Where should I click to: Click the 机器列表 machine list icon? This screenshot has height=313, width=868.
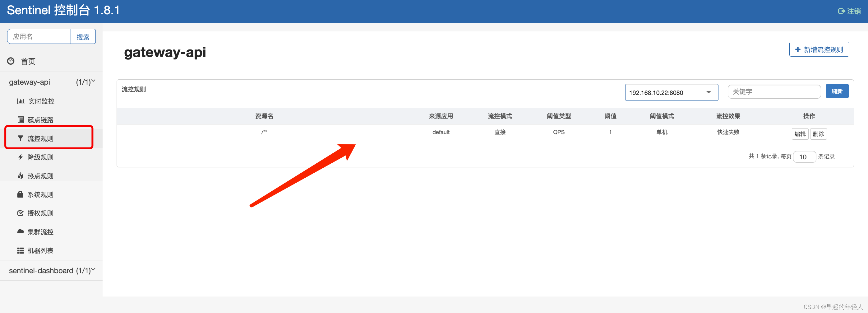click(20, 250)
